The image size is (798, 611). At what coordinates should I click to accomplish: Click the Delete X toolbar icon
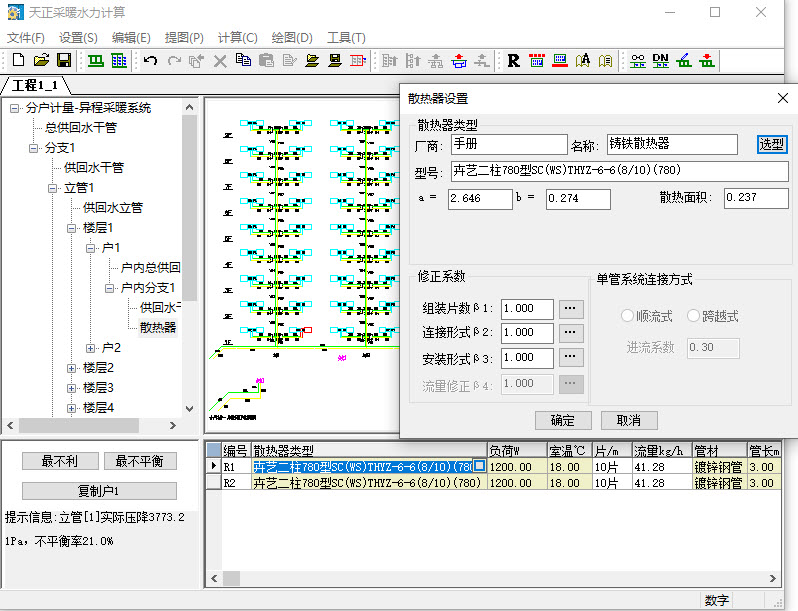(x=220, y=61)
